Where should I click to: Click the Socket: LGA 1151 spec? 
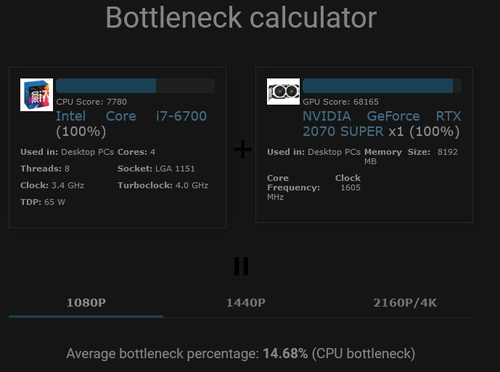[156, 169]
